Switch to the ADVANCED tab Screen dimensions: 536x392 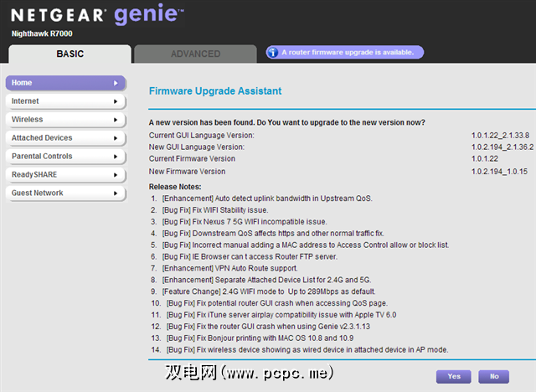195,54
